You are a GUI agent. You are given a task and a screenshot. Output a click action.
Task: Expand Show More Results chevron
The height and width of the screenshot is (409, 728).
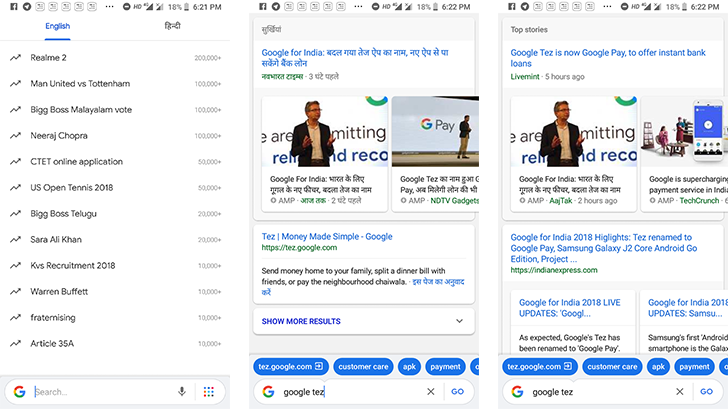(x=459, y=321)
